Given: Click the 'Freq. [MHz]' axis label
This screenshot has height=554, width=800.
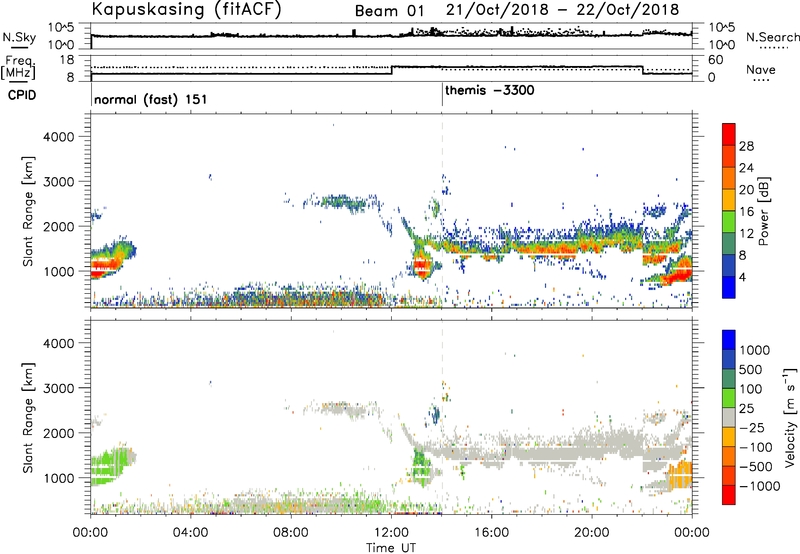Looking at the screenshot, I should [19, 67].
